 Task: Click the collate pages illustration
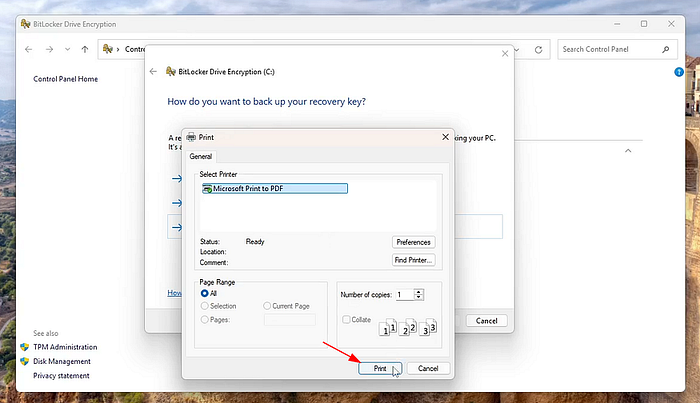(x=408, y=327)
